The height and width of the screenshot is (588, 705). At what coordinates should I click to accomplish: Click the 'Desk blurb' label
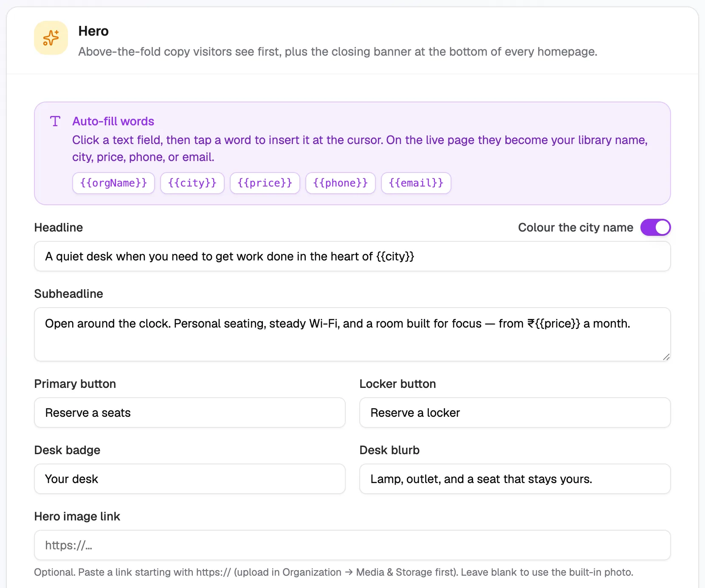click(x=390, y=450)
